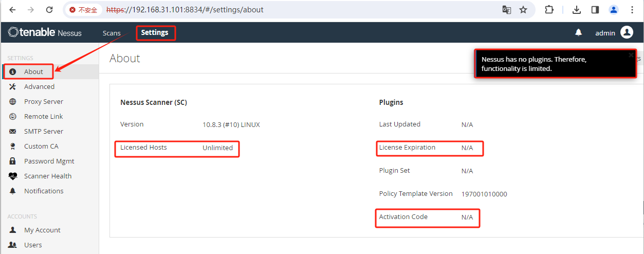Click the Tenable Nessus logo
Viewport: 644px width, 254px height.
tap(45, 32)
